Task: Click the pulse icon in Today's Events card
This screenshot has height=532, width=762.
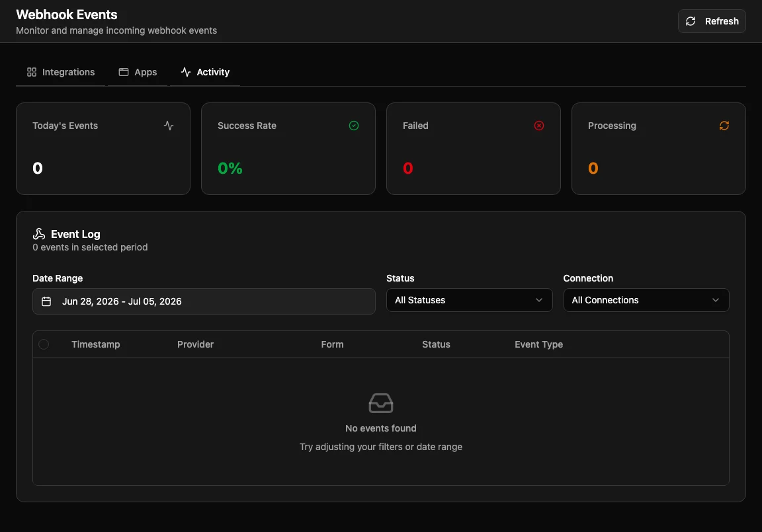Action: tap(169, 126)
